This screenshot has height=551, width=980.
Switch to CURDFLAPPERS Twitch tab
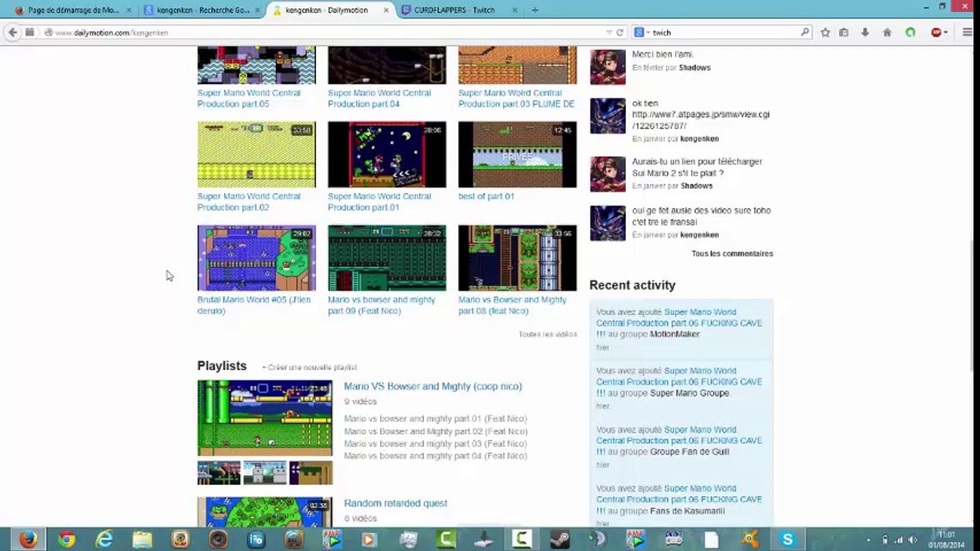(x=460, y=10)
